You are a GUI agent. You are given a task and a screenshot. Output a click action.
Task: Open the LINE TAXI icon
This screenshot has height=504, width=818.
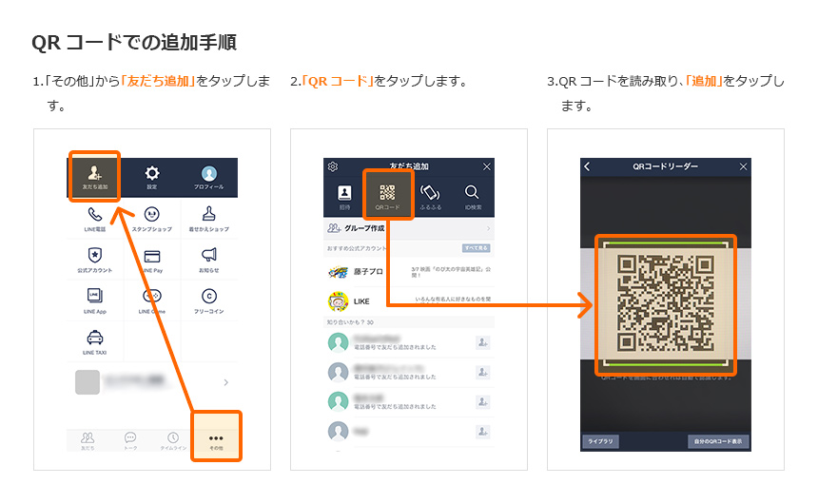95,342
